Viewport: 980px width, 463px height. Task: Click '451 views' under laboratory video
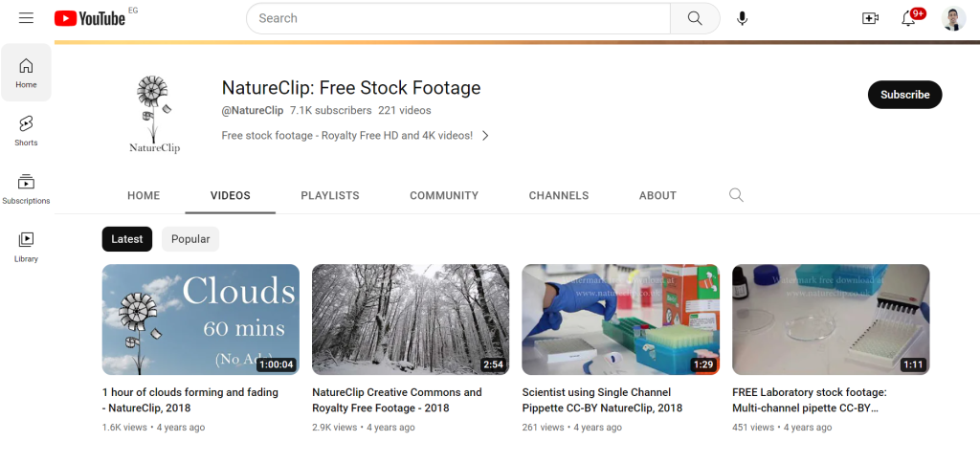point(753,428)
